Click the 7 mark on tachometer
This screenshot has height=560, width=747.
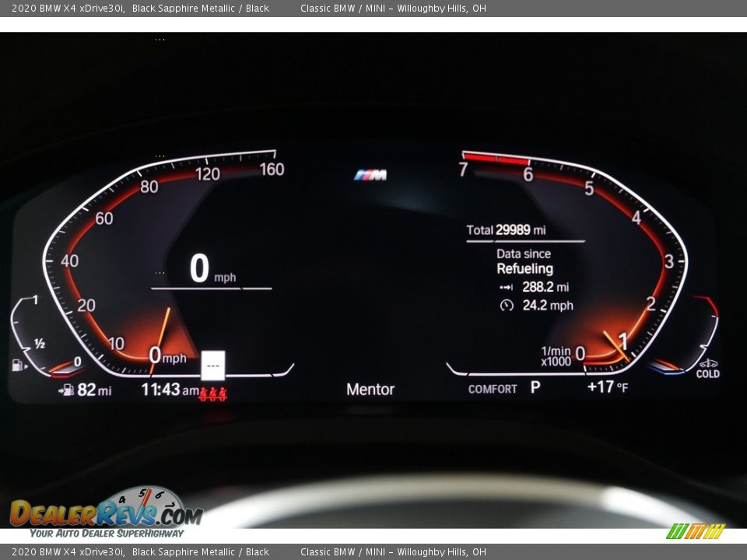pos(464,169)
